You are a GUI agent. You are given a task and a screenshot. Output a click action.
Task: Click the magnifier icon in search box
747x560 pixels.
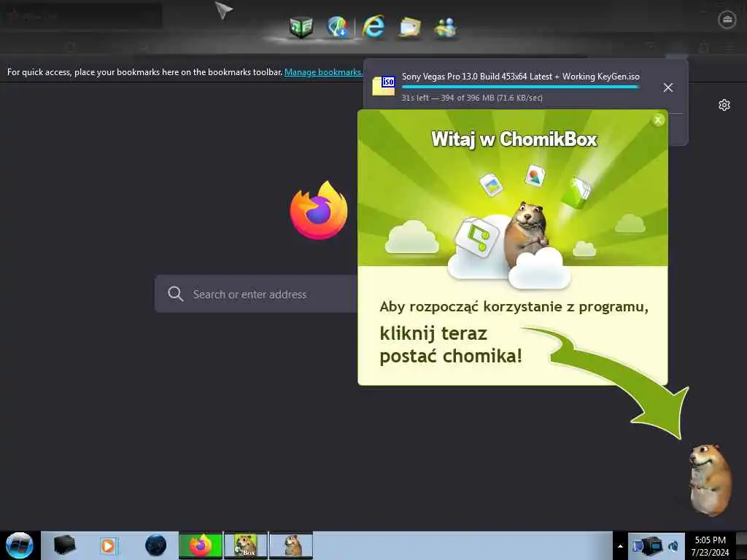175,294
